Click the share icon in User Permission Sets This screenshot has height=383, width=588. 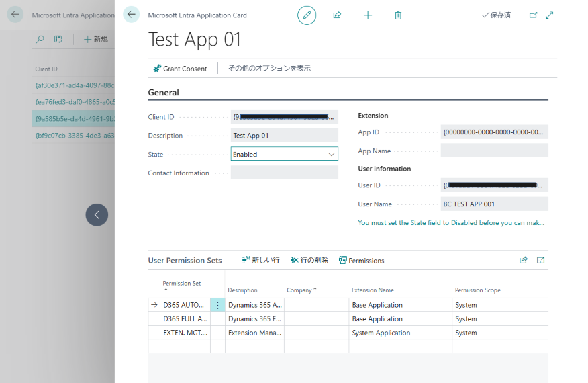[x=524, y=260]
